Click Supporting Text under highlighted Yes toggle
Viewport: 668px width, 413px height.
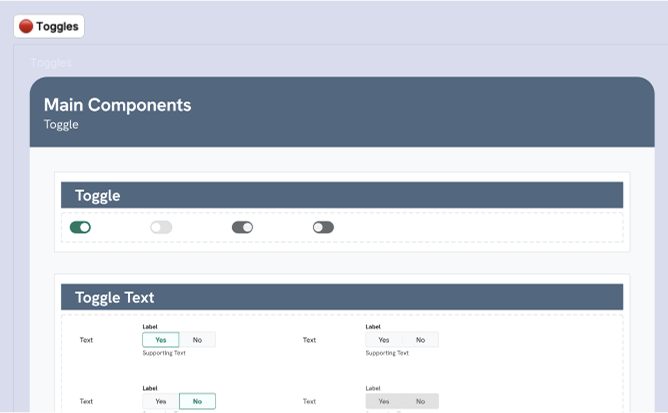click(x=164, y=353)
